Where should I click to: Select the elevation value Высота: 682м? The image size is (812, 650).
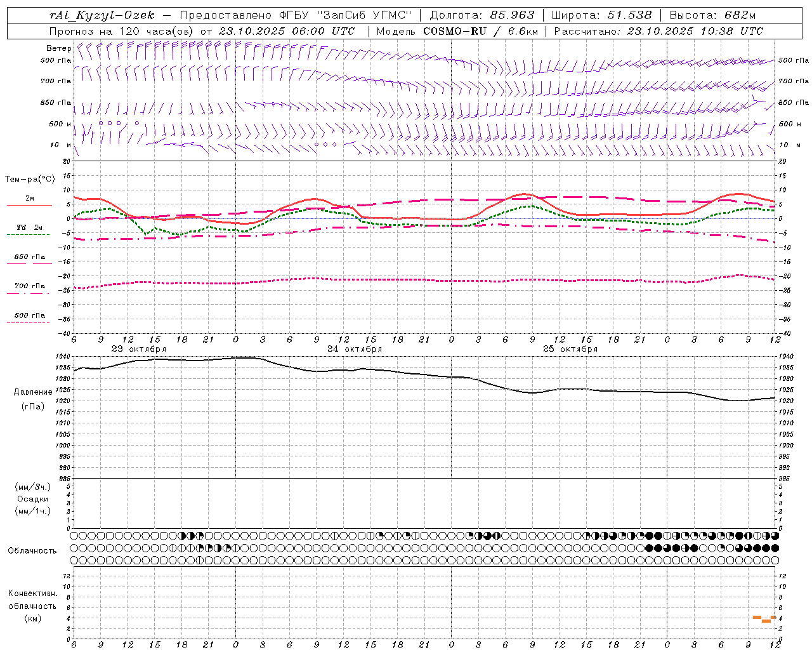(712, 15)
